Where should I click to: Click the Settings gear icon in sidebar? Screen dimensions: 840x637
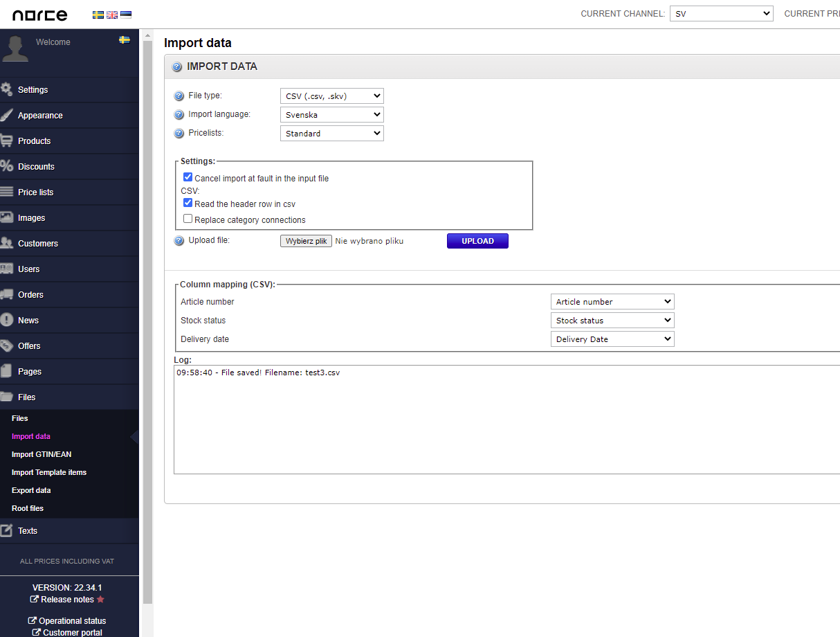pos(7,89)
